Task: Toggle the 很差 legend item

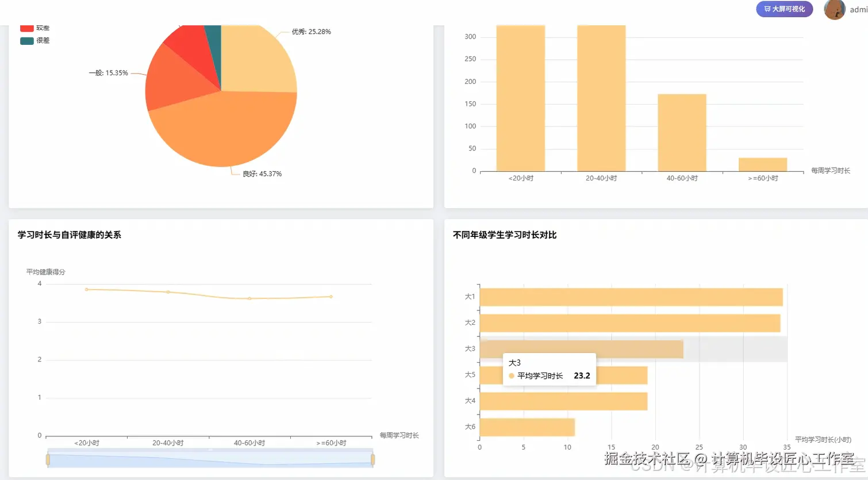Action: click(x=35, y=41)
